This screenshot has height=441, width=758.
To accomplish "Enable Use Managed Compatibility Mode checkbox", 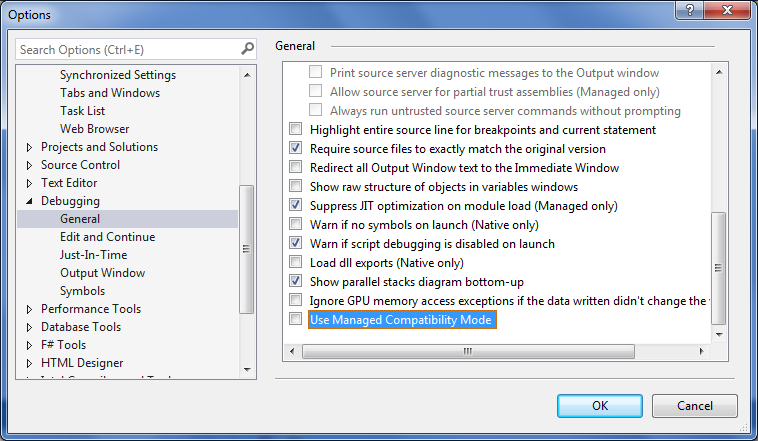I will tap(295, 320).
